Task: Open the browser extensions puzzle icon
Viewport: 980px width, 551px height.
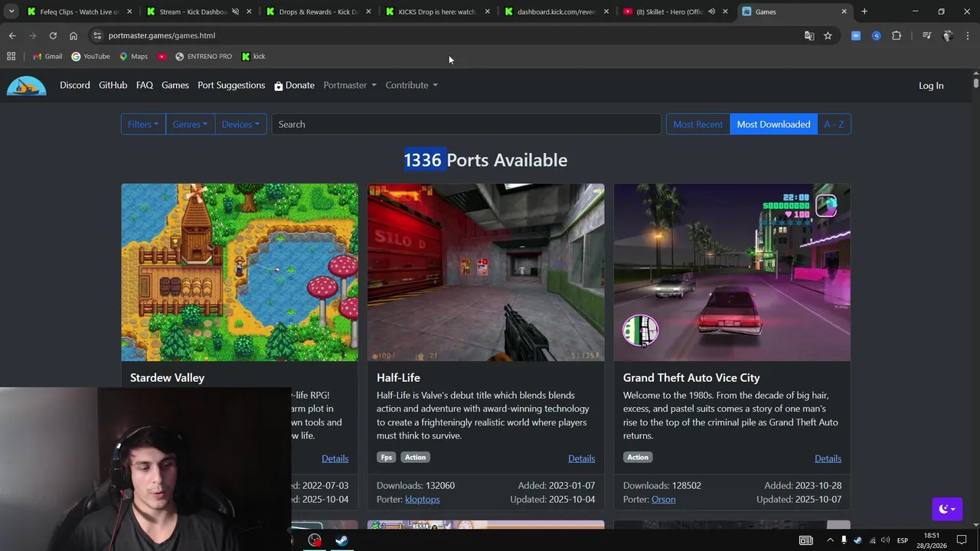Action: click(x=897, y=35)
